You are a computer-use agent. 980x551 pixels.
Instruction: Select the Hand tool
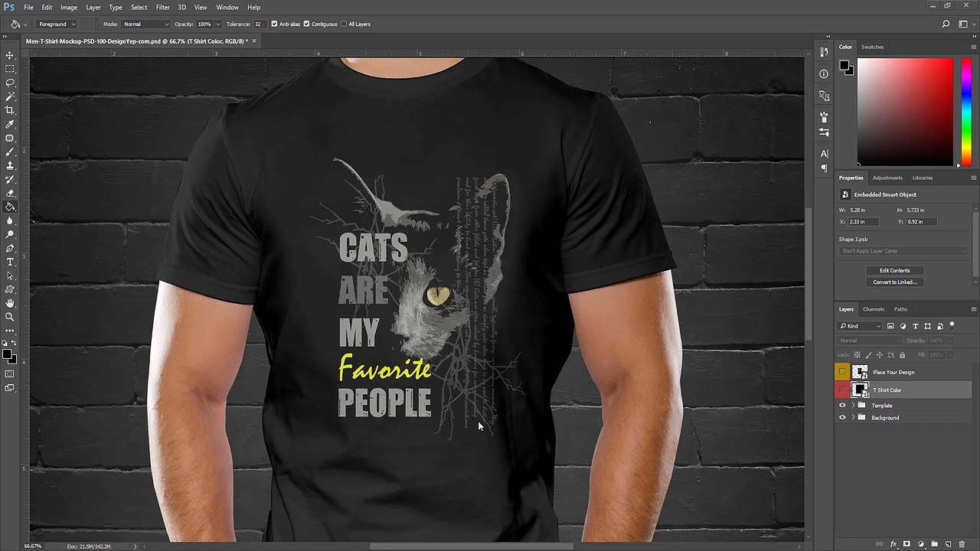[x=10, y=303]
